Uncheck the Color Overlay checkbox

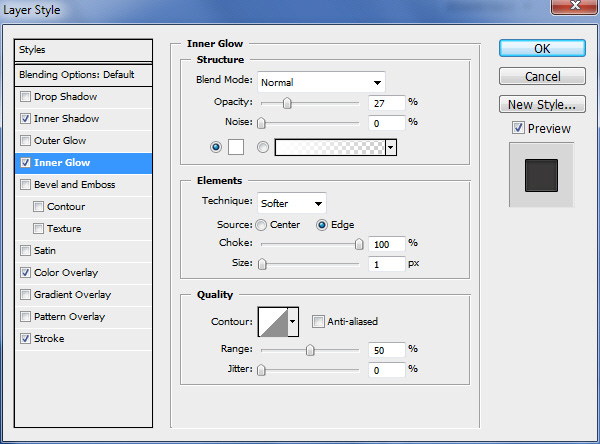[x=25, y=273]
